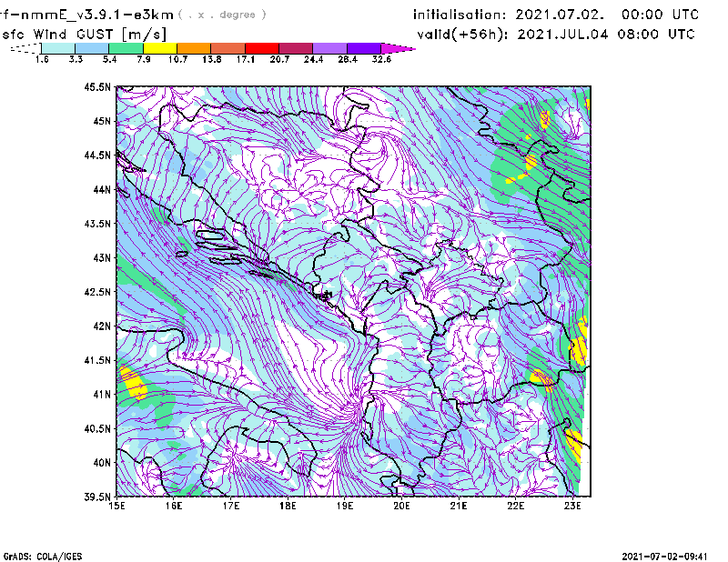Click the 16E longitude label
Image resolution: width=728 pixels, height=562 pixels.
point(174,506)
